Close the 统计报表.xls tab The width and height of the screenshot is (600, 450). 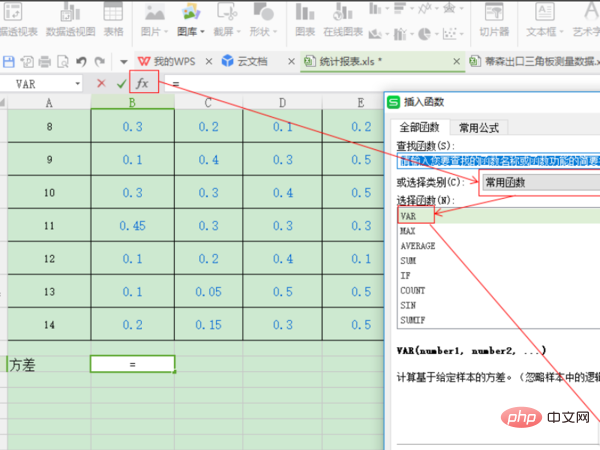(x=457, y=61)
